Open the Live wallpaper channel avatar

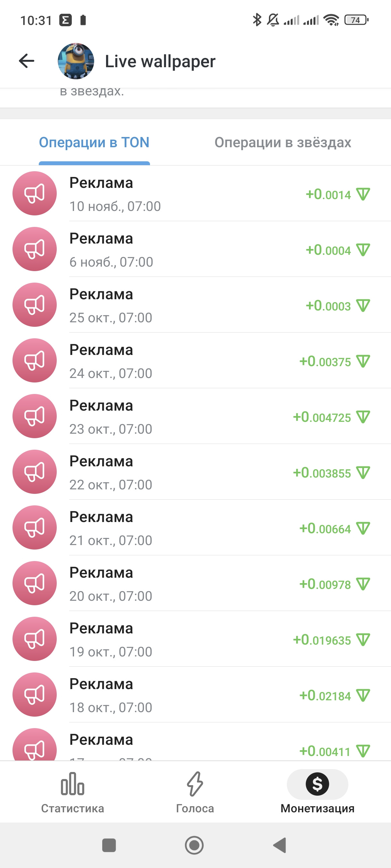coord(76,61)
